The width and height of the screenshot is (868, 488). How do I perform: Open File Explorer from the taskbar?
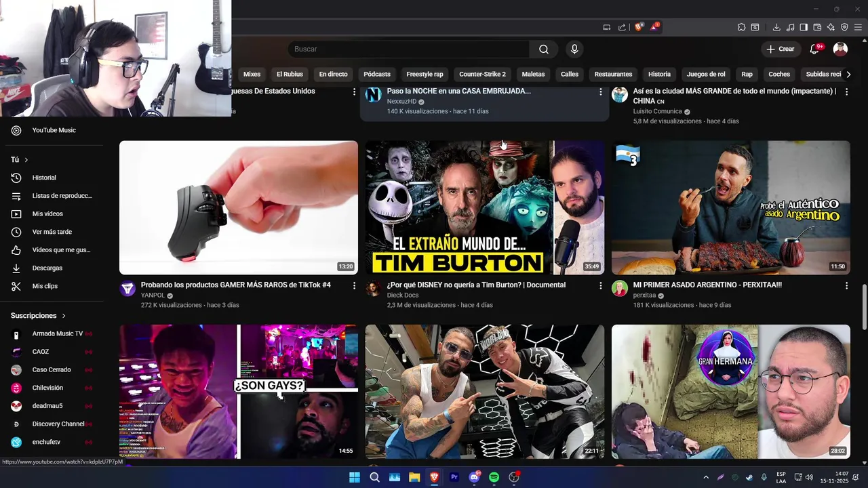point(414,477)
